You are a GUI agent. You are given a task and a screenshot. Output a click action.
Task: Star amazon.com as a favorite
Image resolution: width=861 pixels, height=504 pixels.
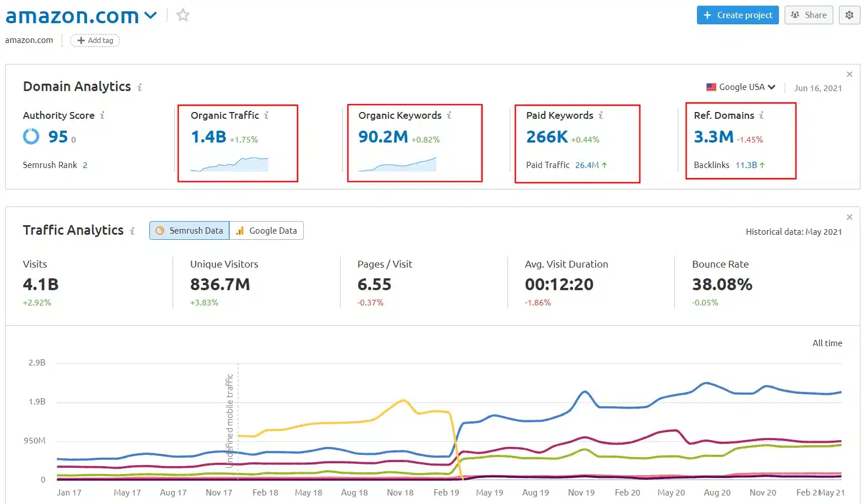point(183,15)
